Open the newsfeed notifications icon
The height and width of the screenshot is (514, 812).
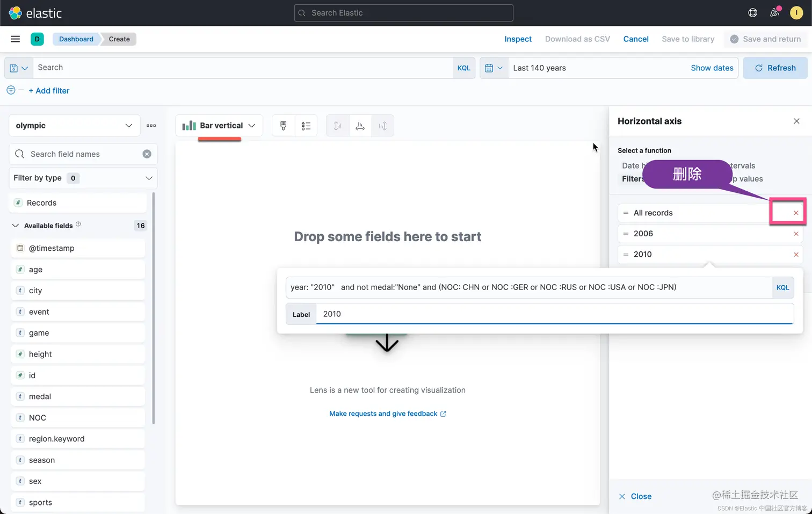coord(774,13)
